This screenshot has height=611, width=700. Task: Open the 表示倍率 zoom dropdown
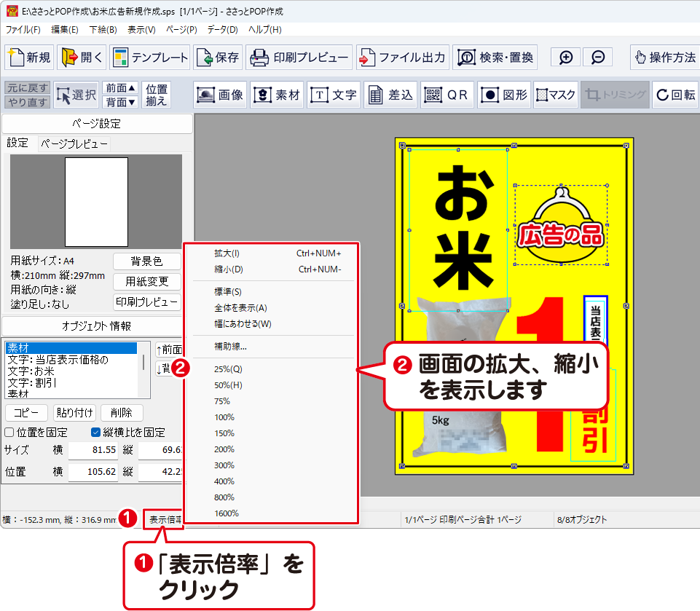point(164,519)
